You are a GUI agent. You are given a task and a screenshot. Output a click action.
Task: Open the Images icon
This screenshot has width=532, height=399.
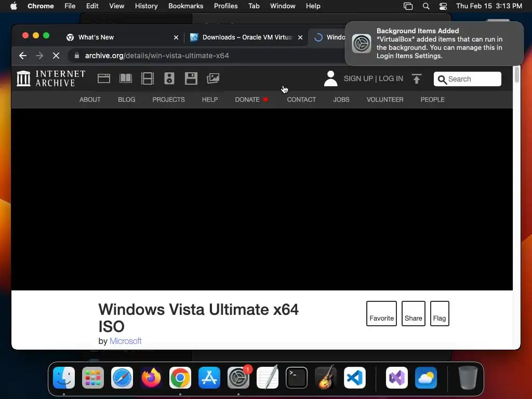pos(213,78)
